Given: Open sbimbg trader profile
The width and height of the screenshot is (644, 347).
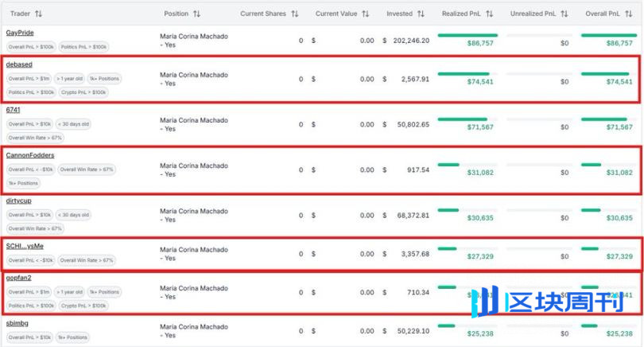Looking at the screenshot, I should (x=17, y=324).
